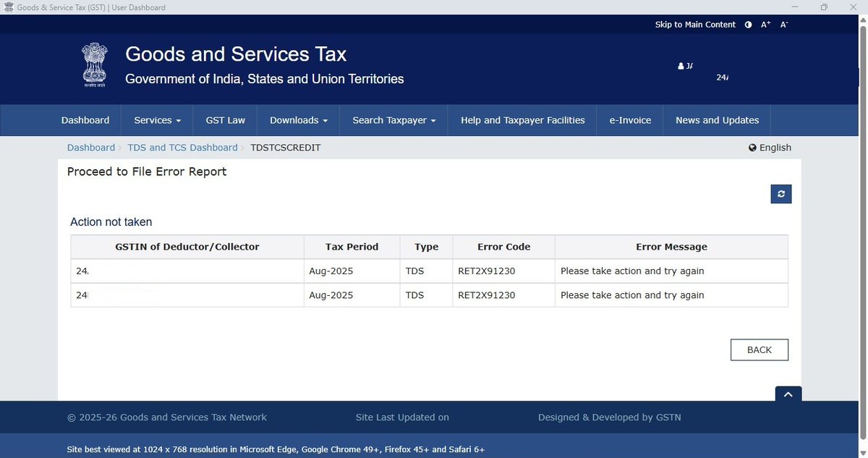The height and width of the screenshot is (458, 868).
Task: Click the Type column header
Action: [x=427, y=247]
